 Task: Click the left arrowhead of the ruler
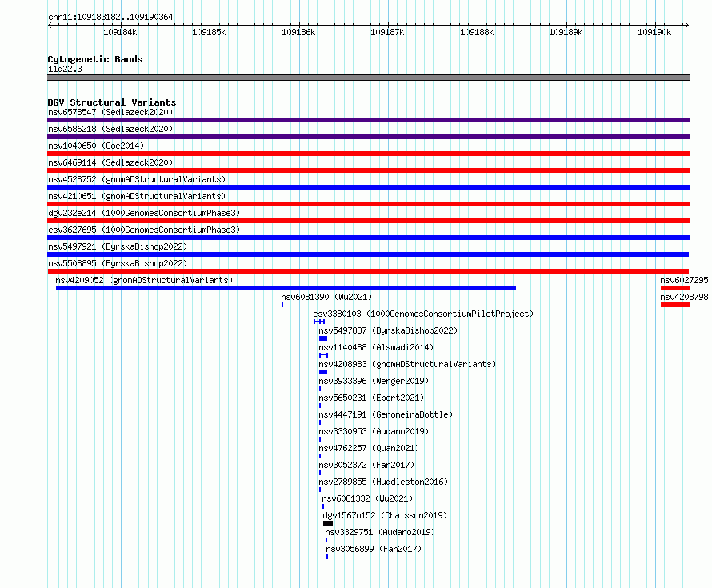point(50,25)
